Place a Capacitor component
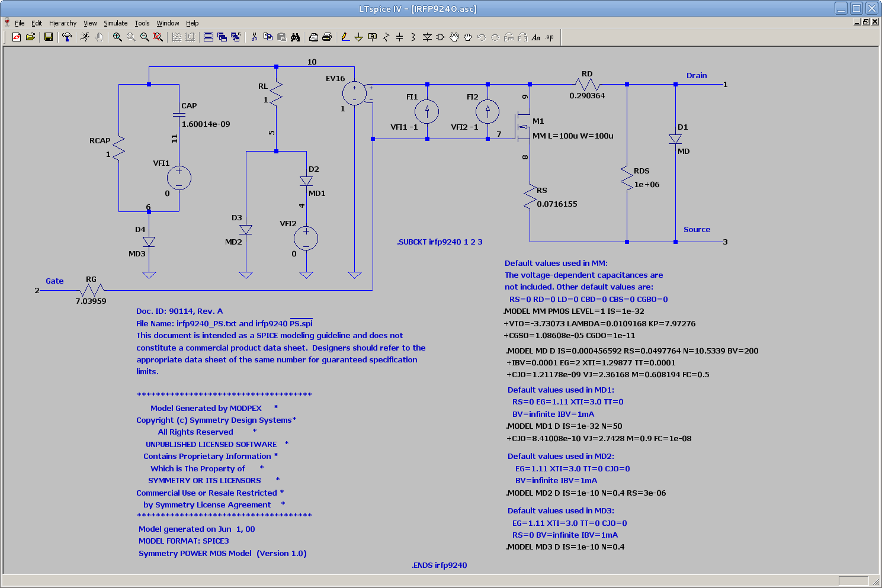Viewport: 882px width, 588px height. pos(400,37)
